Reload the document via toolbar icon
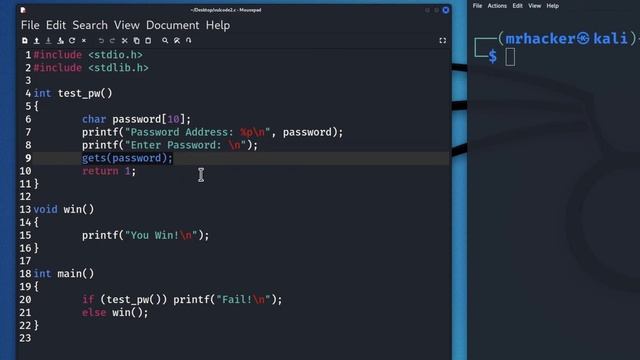640x360 pixels. click(72, 41)
